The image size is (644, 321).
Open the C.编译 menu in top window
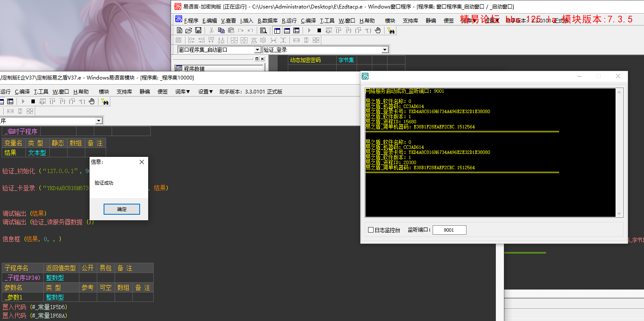click(308, 20)
